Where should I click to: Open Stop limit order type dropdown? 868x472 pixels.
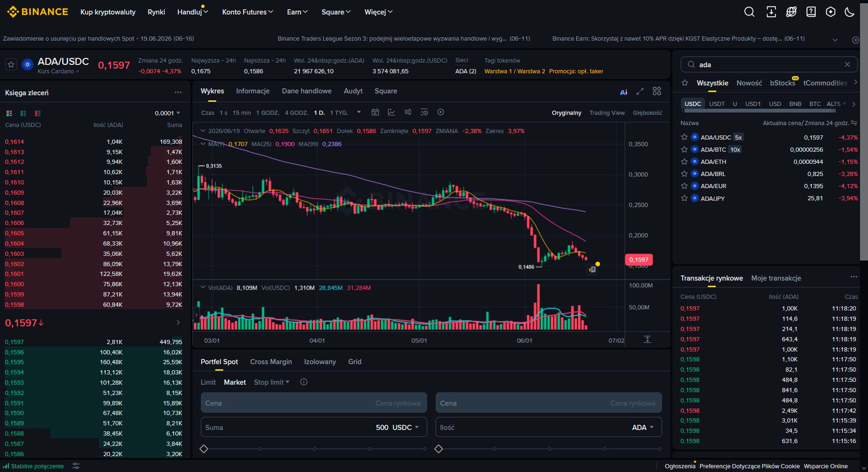click(272, 382)
